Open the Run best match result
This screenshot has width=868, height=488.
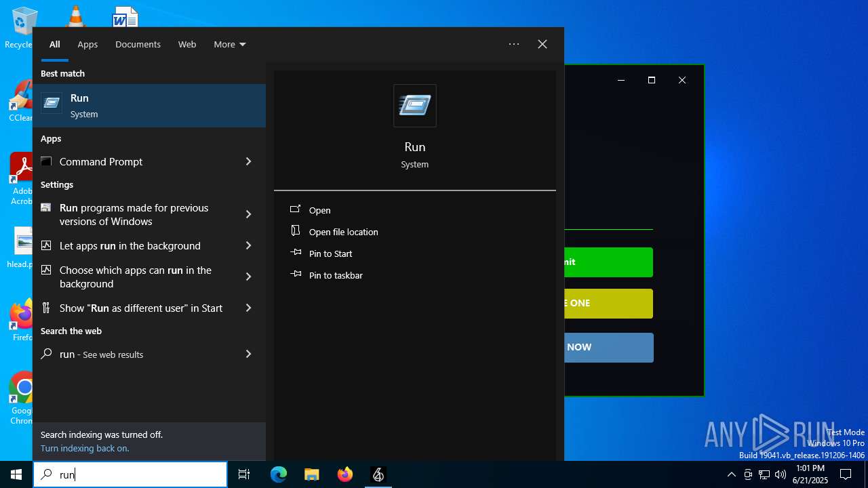pyautogui.click(x=149, y=106)
